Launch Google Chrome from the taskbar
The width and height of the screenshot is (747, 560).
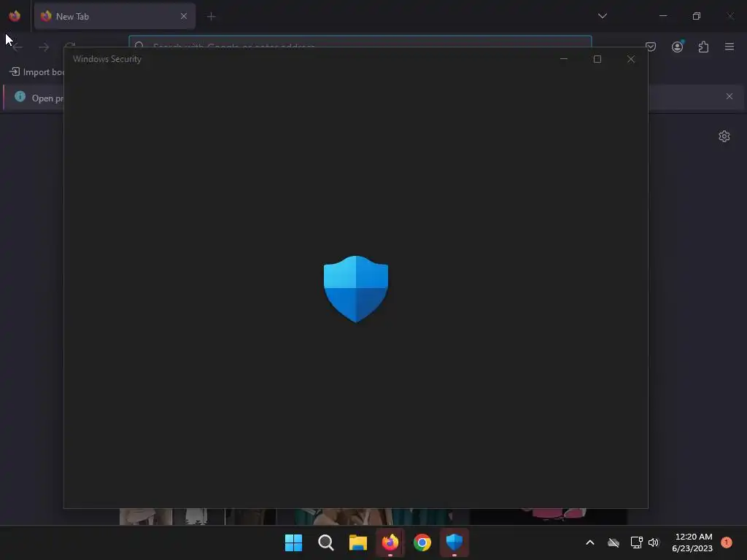tap(422, 542)
